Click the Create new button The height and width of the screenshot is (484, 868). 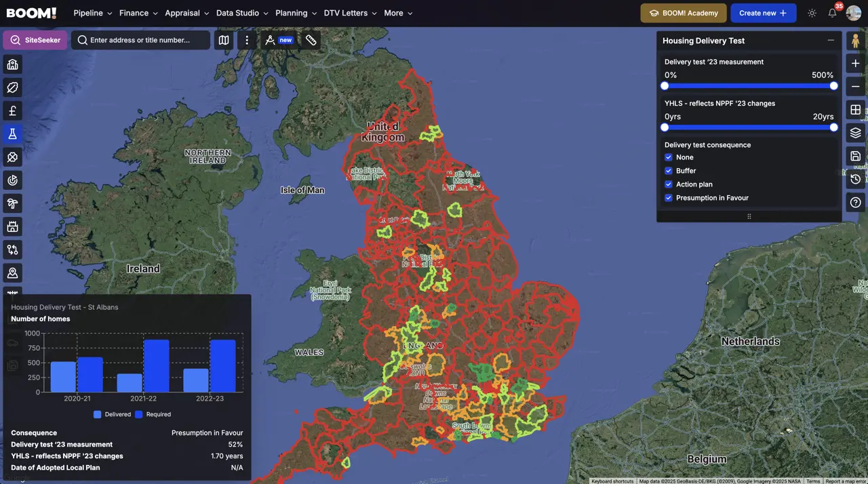[763, 13]
